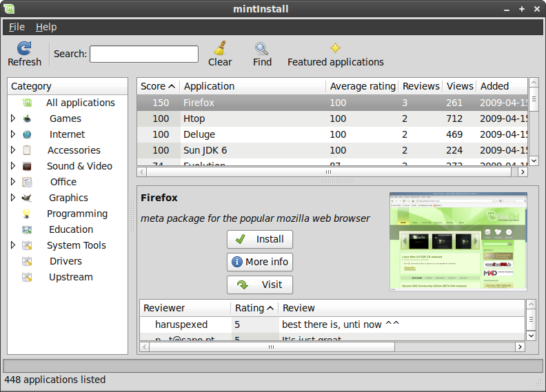Sort reviews by the Reviewer column

coord(185,308)
